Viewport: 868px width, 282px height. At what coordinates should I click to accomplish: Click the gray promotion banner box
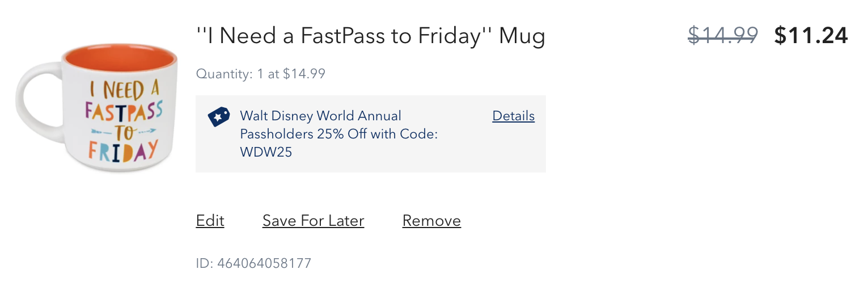click(x=371, y=134)
